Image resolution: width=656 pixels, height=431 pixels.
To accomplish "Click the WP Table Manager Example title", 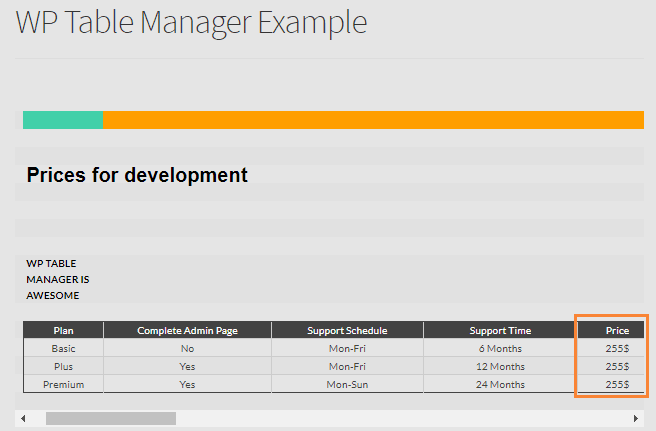I will click(x=192, y=22).
